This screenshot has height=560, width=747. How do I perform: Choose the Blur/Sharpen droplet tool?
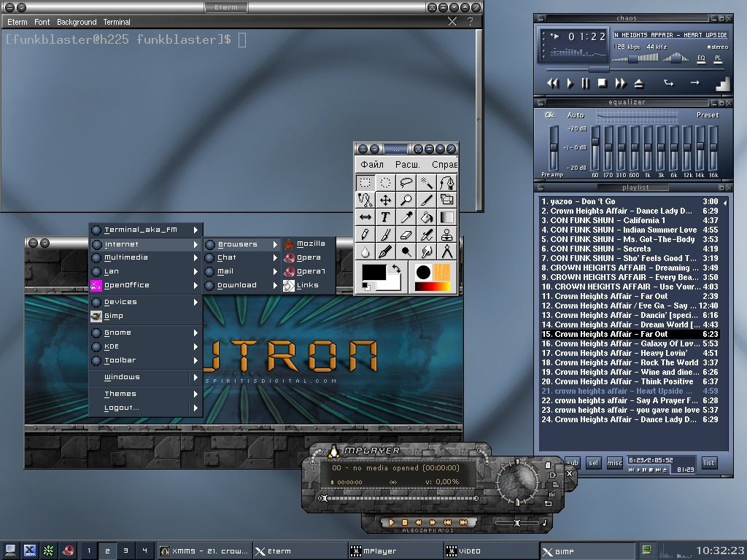point(365,252)
